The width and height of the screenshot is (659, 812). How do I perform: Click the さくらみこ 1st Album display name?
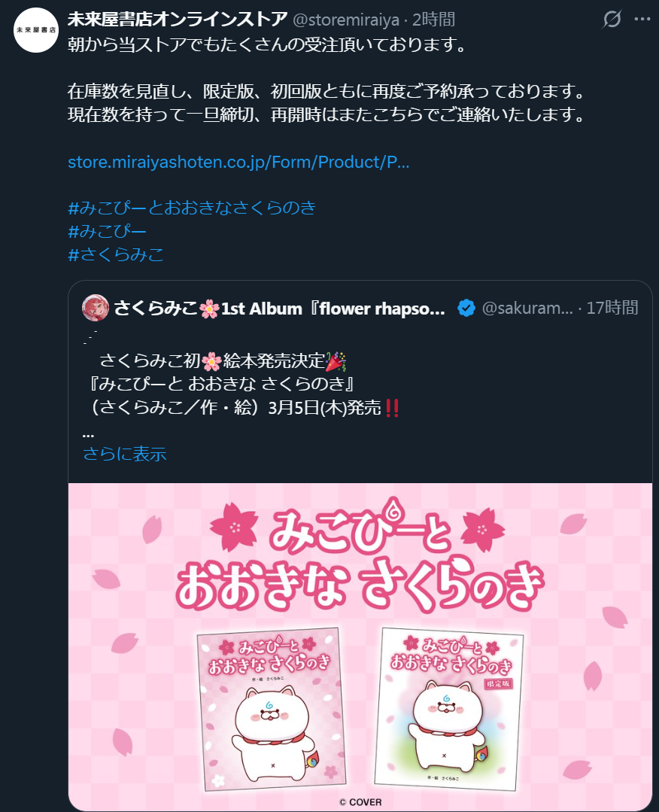point(280,309)
